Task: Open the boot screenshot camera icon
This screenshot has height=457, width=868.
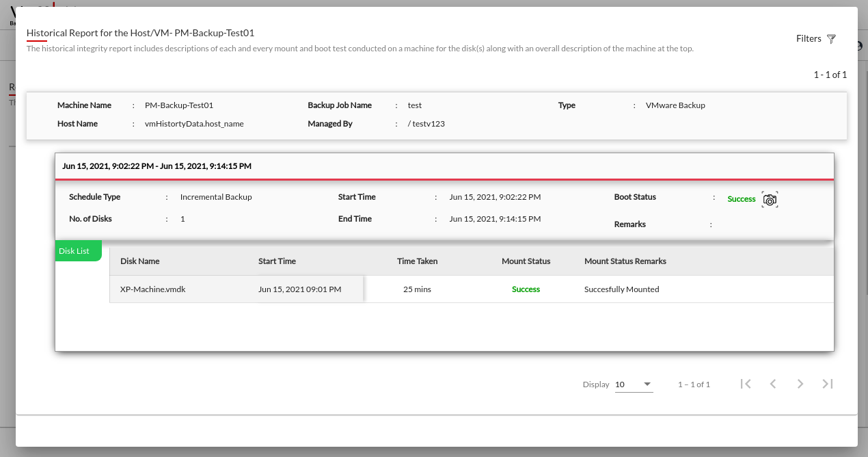Action: [770, 200]
